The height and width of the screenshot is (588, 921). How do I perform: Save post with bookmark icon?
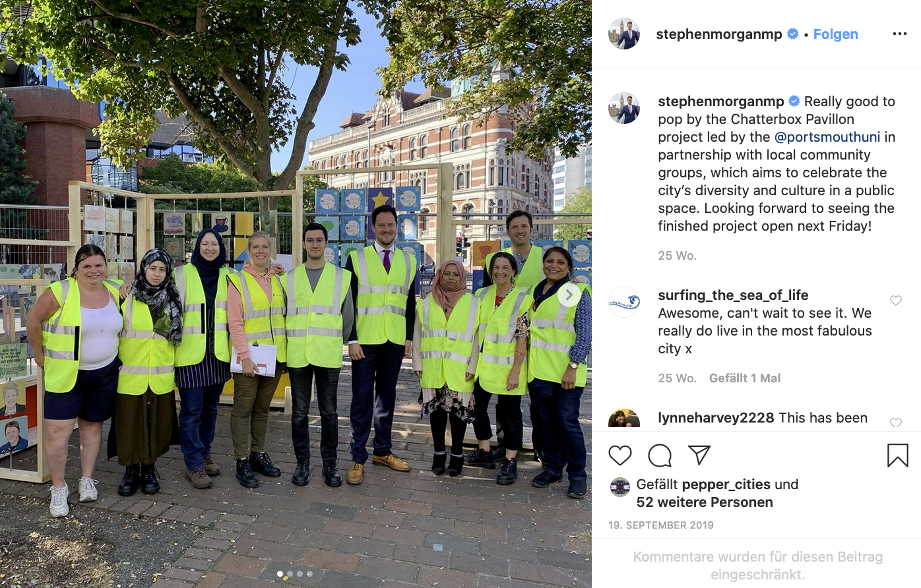898,456
